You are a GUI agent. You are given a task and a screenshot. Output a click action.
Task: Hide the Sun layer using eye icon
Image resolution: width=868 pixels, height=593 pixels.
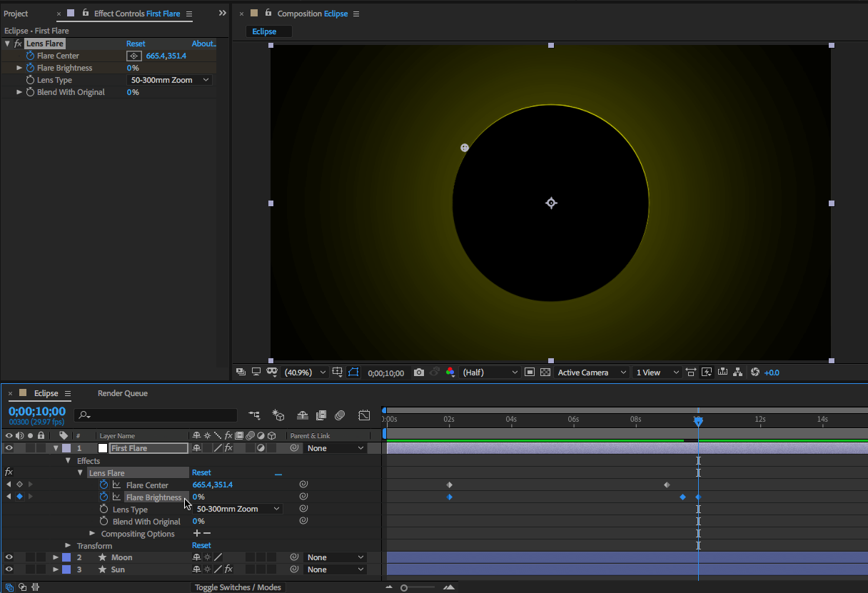(x=9, y=569)
